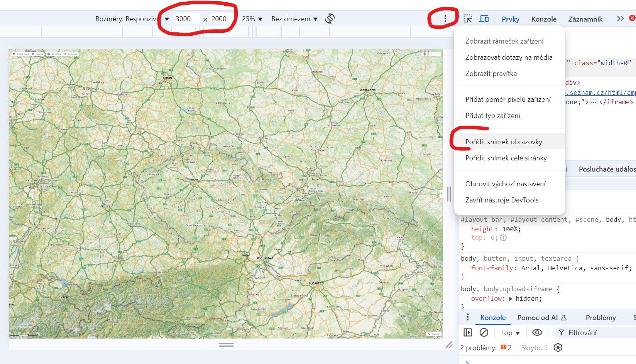This screenshot has height=364, width=636.
Task: Select Zobrazovat dotazy na média
Action: [509, 57]
